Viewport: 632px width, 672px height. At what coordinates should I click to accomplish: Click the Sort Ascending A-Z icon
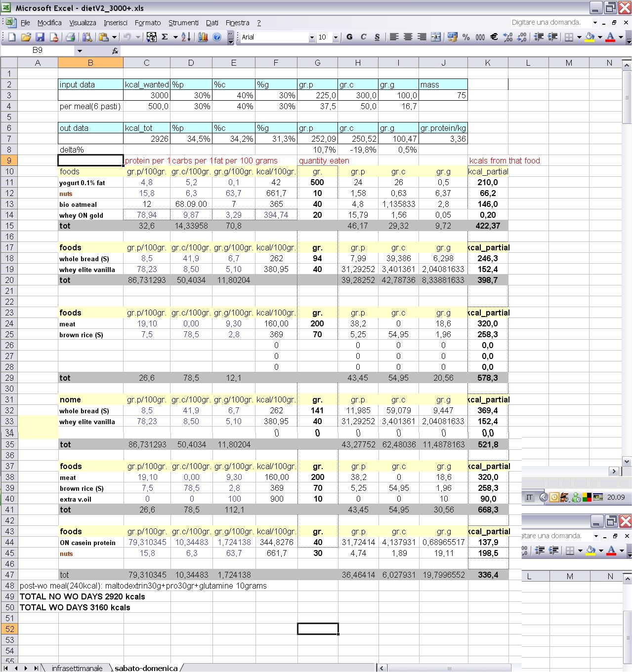coord(186,37)
